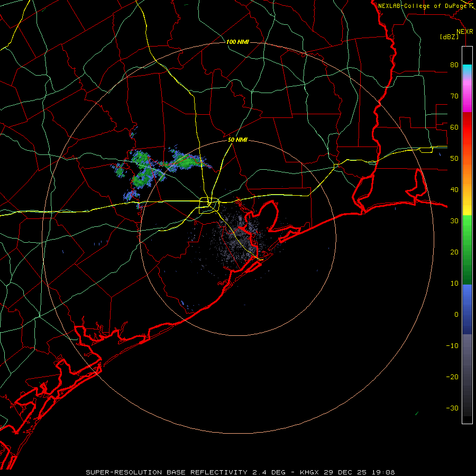Click the yellow Houston highway loop
The image size is (476, 476).
209,206
